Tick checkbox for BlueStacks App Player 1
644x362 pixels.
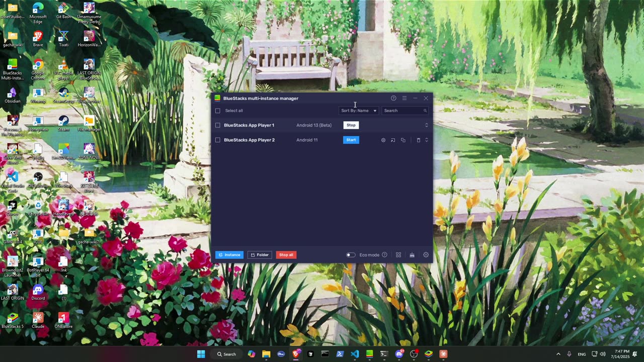[x=218, y=125]
